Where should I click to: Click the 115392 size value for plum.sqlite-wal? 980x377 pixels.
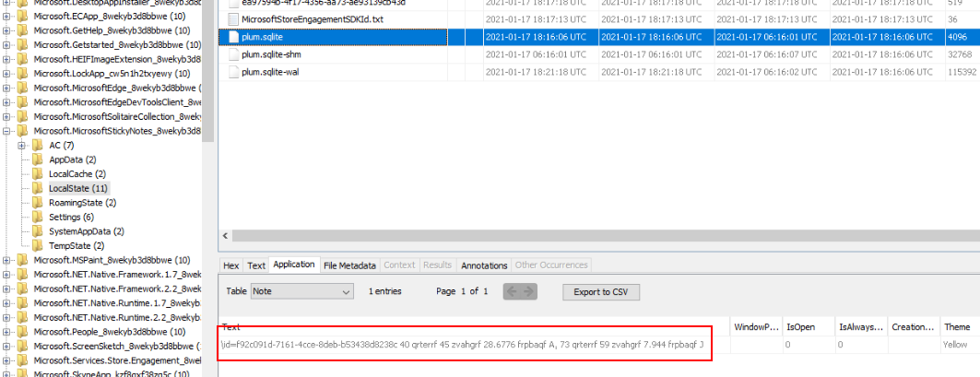pyautogui.click(x=962, y=73)
